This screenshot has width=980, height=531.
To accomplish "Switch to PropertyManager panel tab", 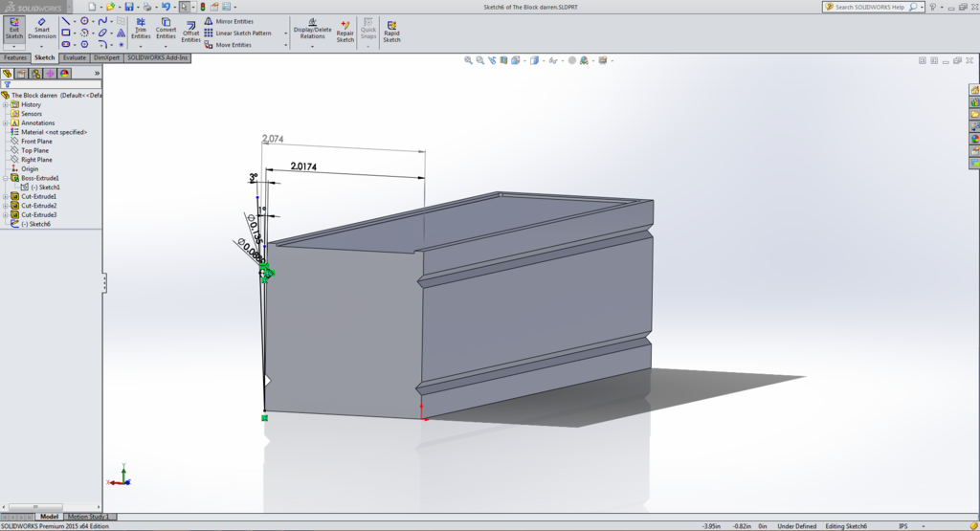I will pyautogui.click(x=22, y=74).
